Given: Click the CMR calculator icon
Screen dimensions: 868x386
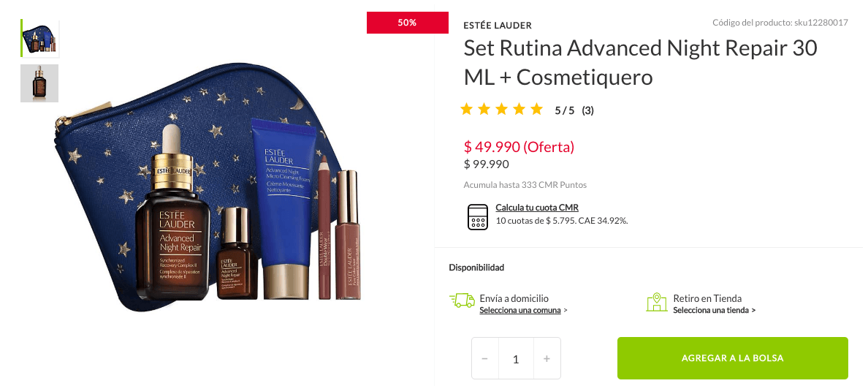Looking at the screenshot, I should tap(477, 217).
